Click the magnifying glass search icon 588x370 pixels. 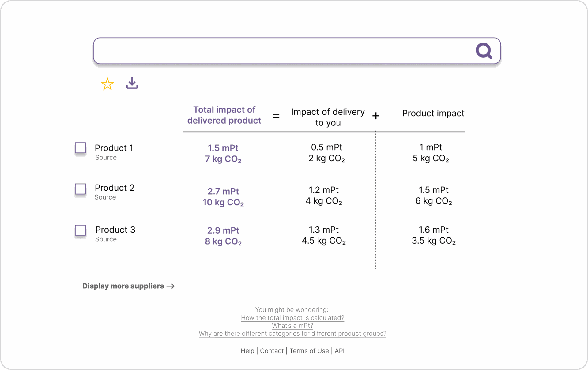coord(484,50)
